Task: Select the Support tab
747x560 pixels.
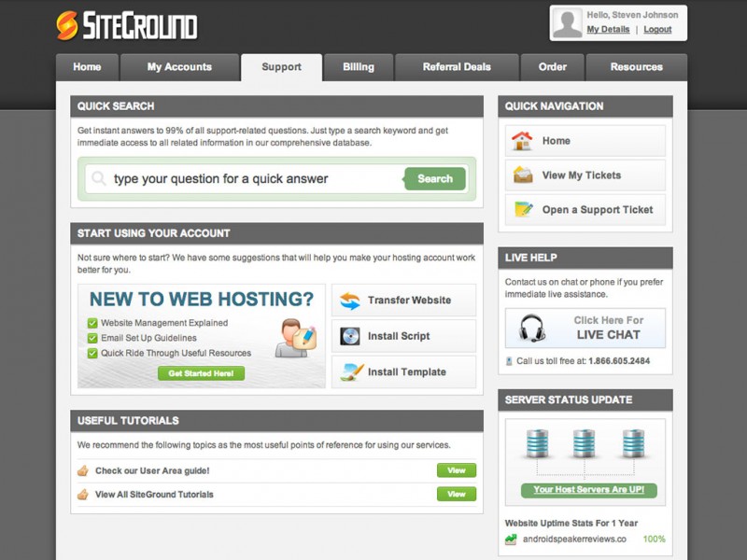Action: coord(282,67)
